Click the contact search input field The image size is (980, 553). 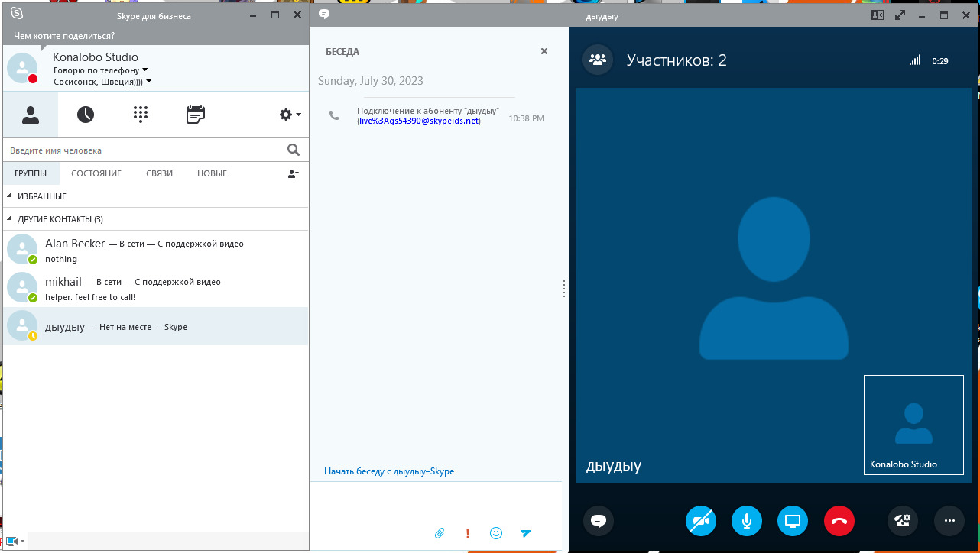click(x=144, y=150)
